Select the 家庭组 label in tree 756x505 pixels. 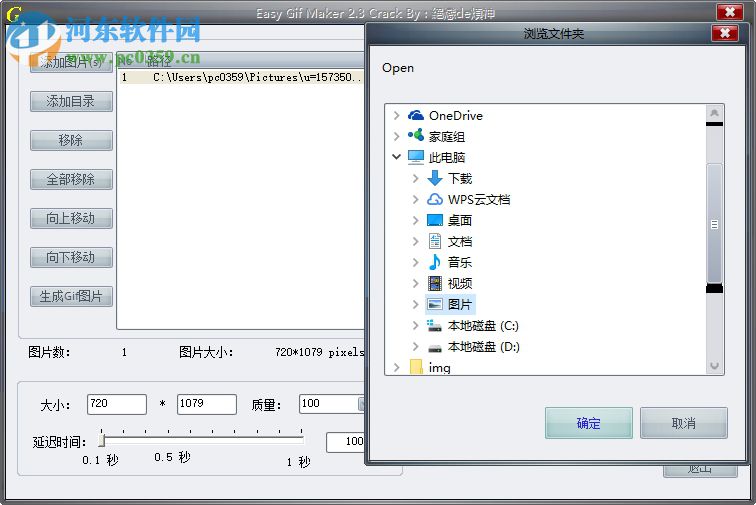(x=447, y=136)
